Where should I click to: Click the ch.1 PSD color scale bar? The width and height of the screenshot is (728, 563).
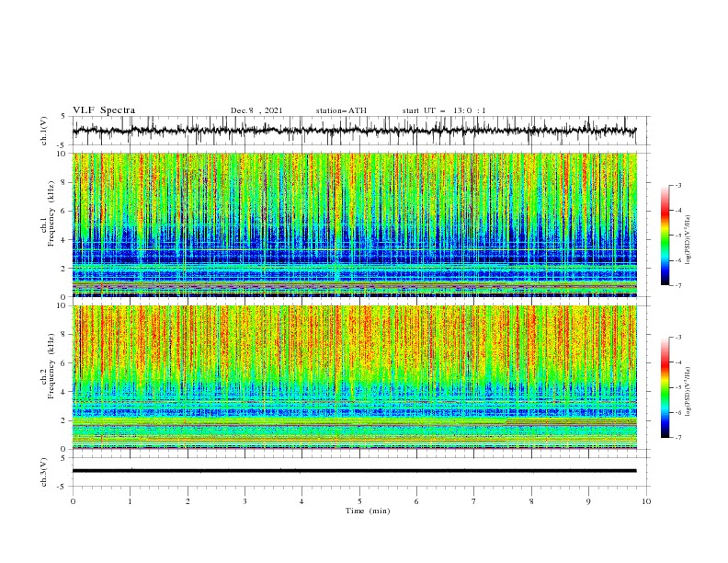(x=665, y=235)
